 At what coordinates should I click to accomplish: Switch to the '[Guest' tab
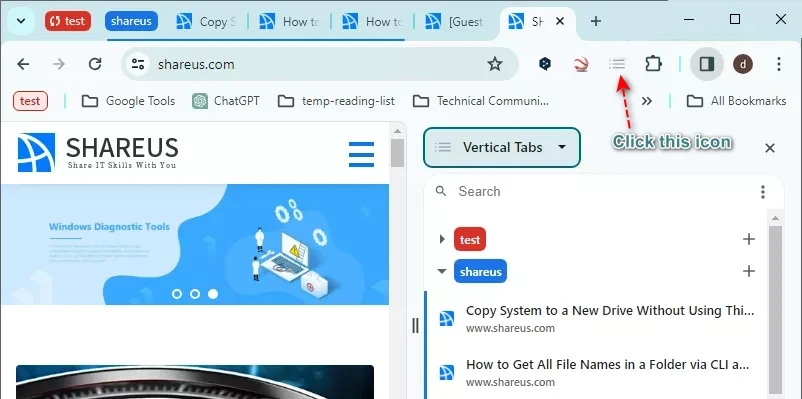pos(455,21)
